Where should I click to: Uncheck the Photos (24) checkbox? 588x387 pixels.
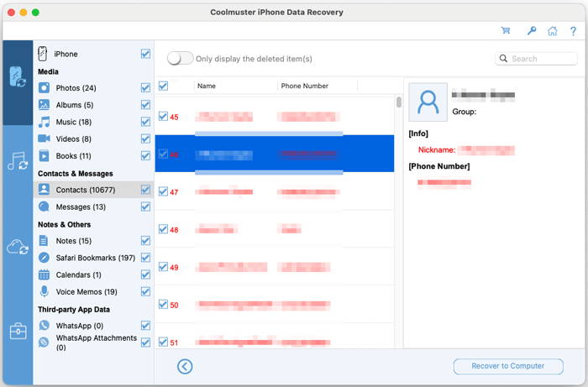pos(145,87)
